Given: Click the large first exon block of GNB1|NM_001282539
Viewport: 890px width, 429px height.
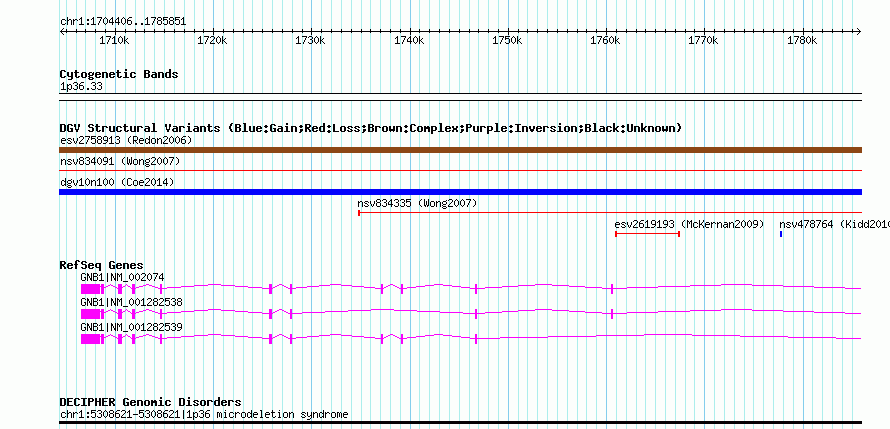Looking at the screenshot, I should (x=90, y=339).
